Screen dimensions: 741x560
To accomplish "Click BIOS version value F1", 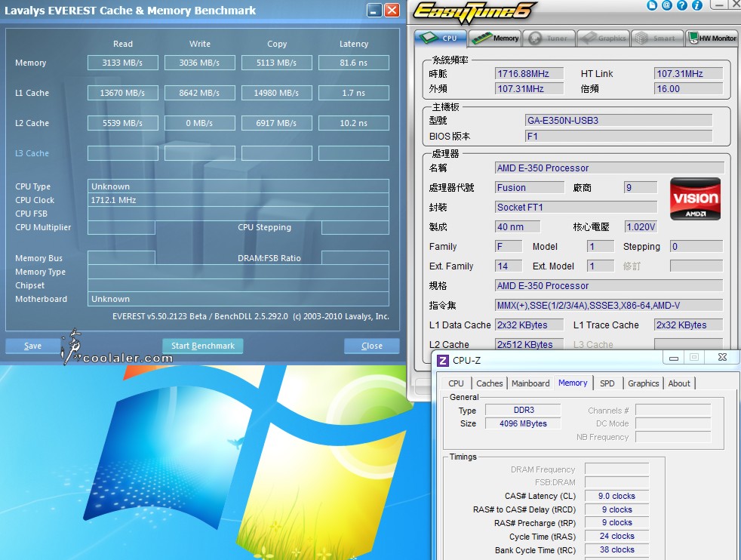I will coord(618,137).
